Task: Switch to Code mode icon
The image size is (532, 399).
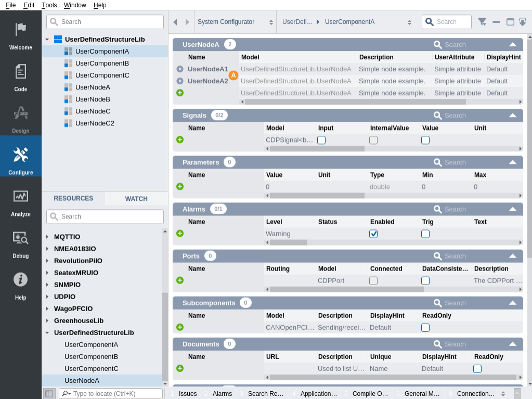Action: tap(20, 76)
